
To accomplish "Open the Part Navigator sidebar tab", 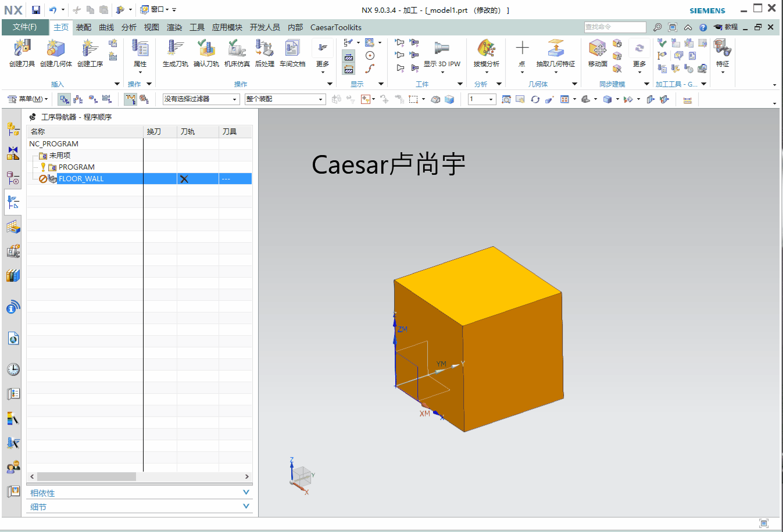I will click(x=13, y=178).
